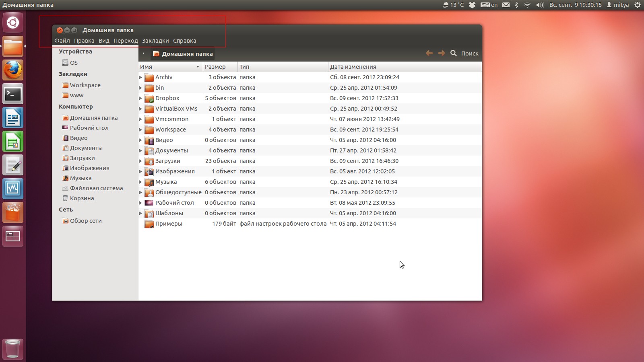Expand the Загрузки folder row
Image resolution: width=644 pixels, height=362 pixels.
(140, 161)
